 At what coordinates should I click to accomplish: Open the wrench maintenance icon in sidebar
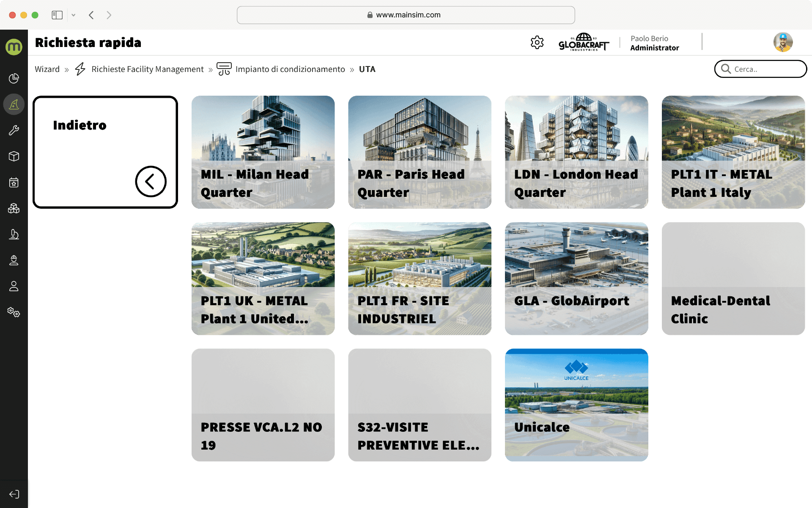coord(14,130)
